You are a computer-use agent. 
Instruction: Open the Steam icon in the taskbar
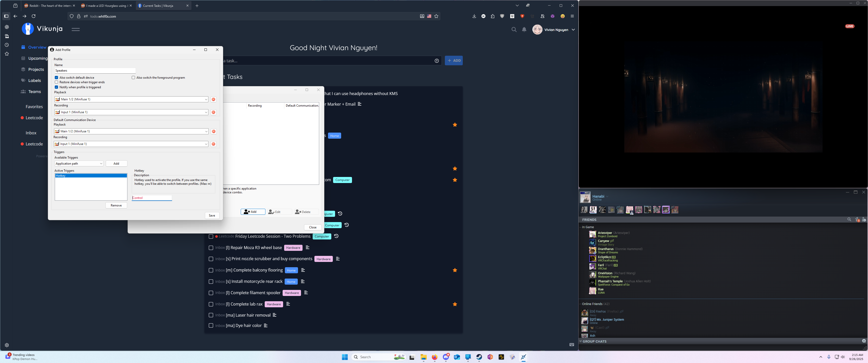[479, 357]
